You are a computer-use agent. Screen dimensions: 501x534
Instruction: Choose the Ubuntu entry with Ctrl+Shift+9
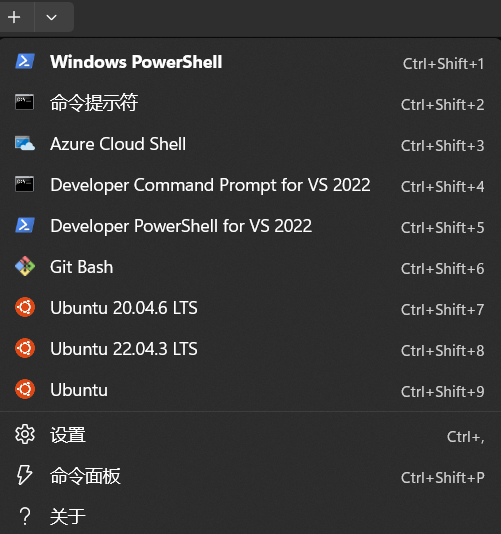point(250,390)
